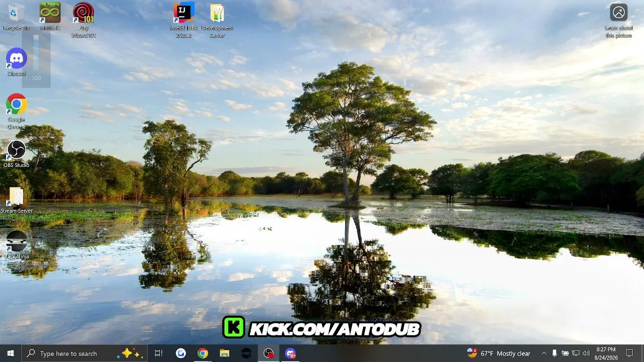The image size is (644, 362).
Task: Open the Action Center notifications
Action: pos(629,353)
